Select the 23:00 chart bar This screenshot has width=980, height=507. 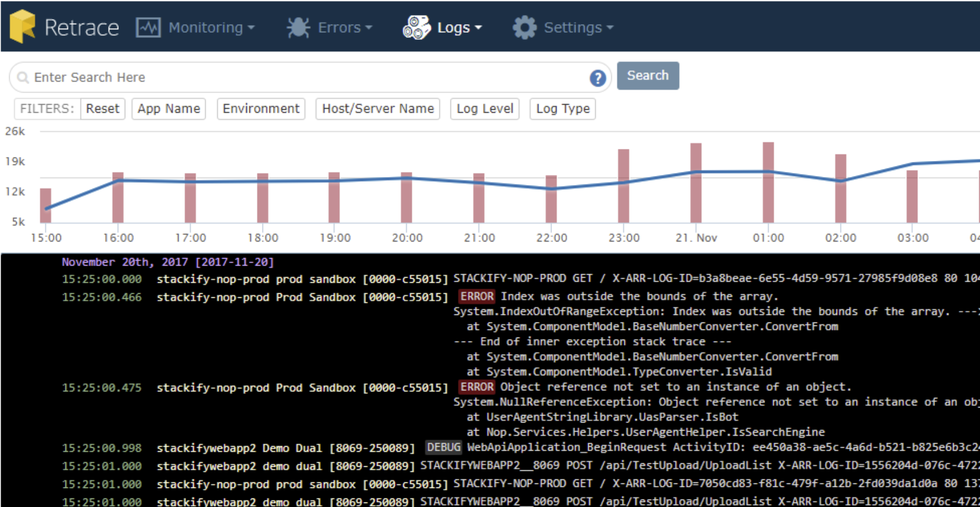tap(623, 186)
